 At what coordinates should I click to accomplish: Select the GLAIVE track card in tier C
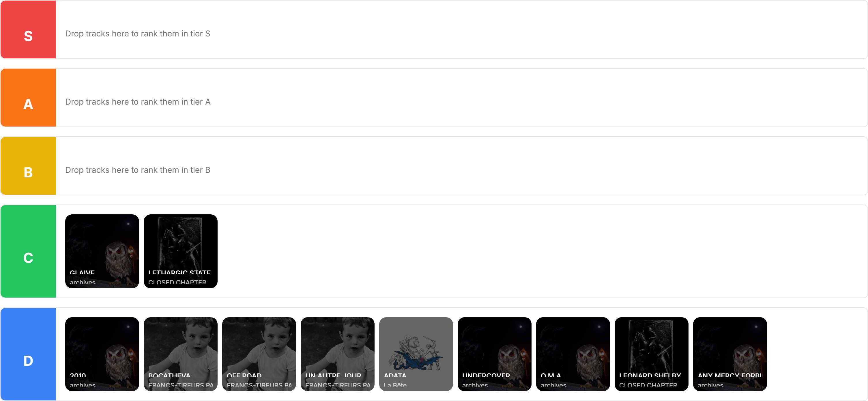102,251
